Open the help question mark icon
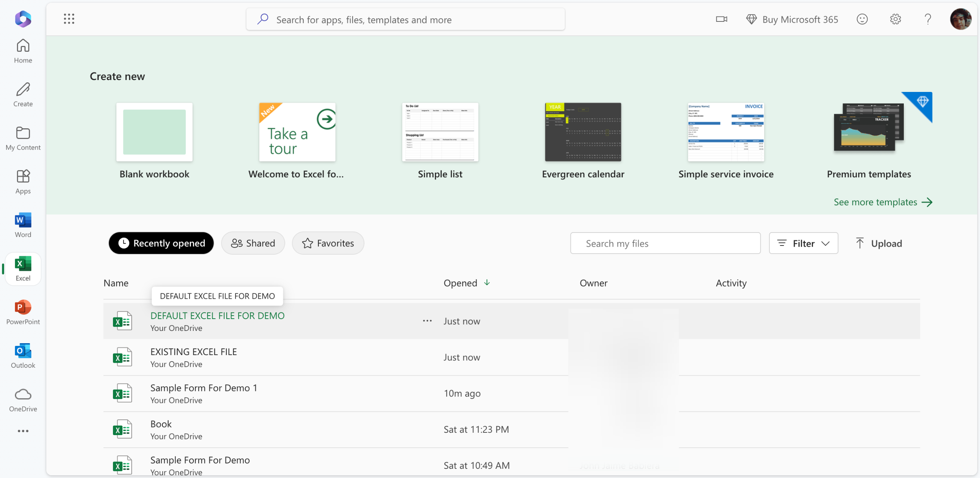 928,19
